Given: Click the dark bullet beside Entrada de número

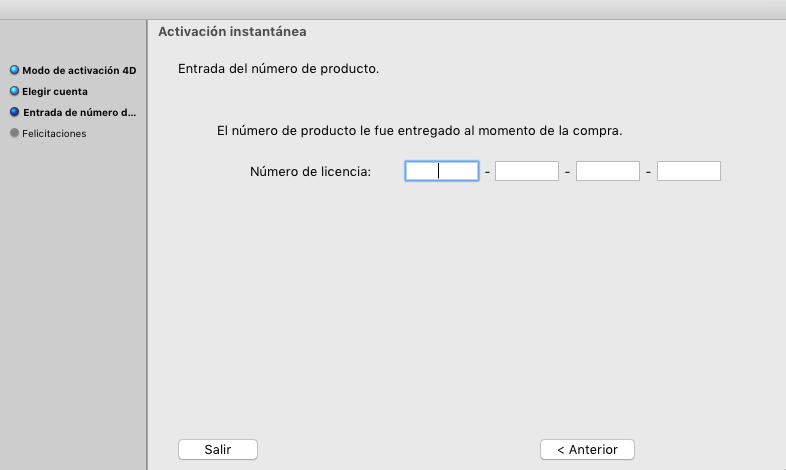Looking at the screenshot, I should tap(14, 112).
